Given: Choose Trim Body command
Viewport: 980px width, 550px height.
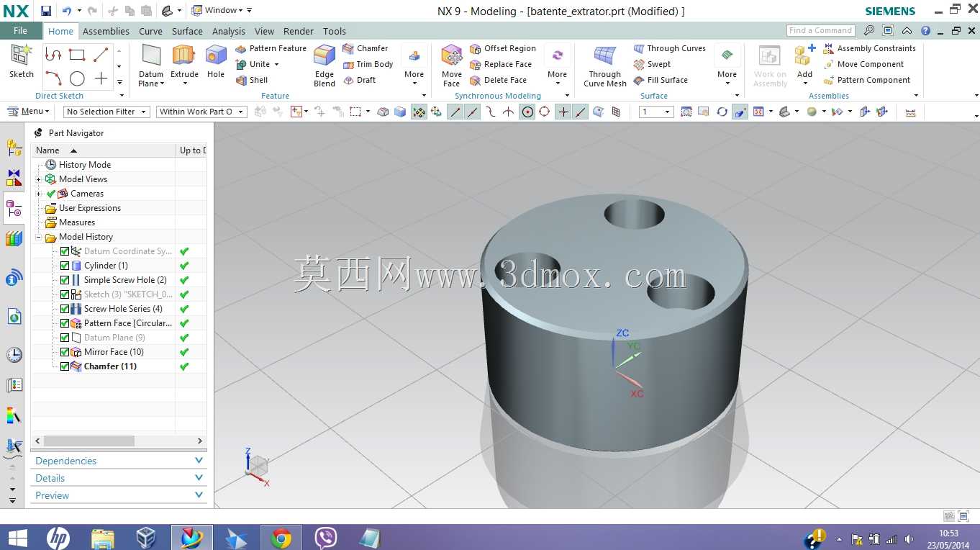Looking at the screenshot, I should tap(368, 64).
